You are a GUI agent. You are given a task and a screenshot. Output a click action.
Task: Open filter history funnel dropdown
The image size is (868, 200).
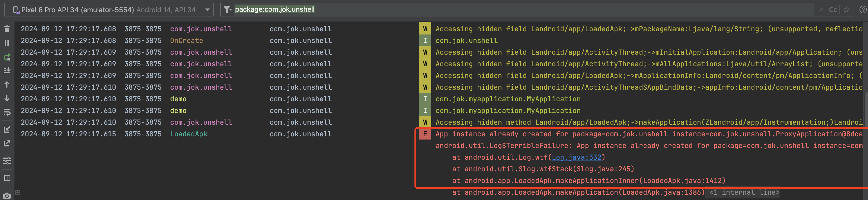coord(228,10)
